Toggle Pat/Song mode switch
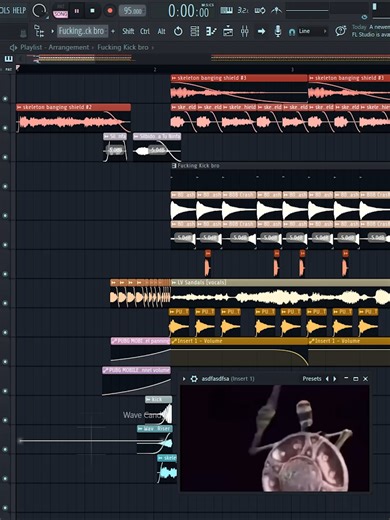Viewport: 390px width, 520px height. (61, 11)
